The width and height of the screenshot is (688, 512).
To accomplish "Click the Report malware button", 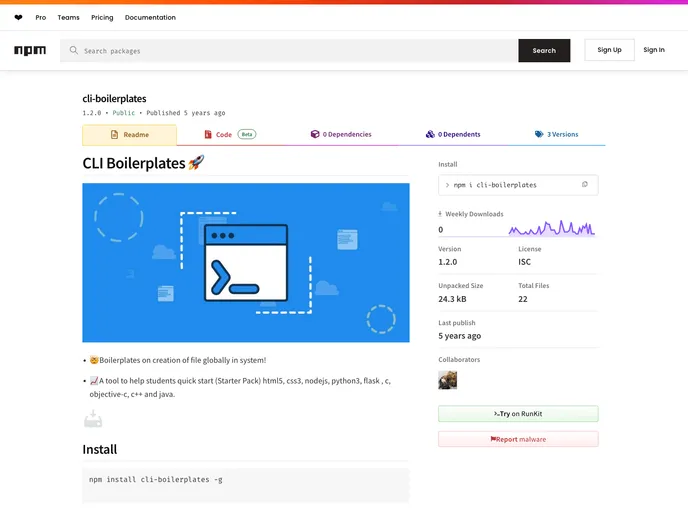I will [518, 439].
